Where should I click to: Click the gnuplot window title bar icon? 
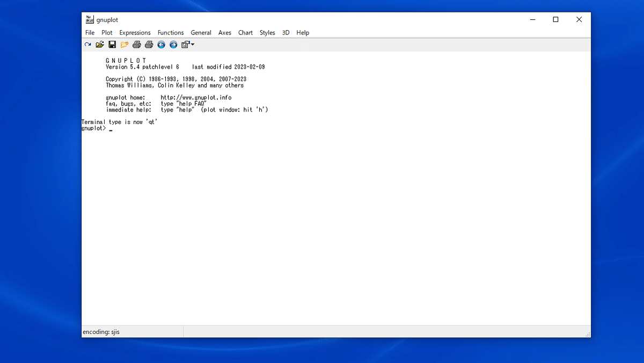(x=89, y=19)
